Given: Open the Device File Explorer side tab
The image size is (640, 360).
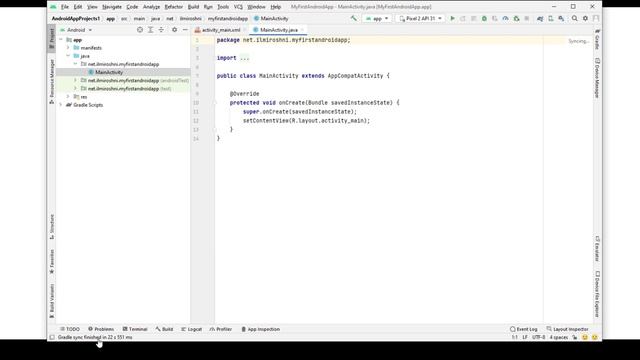Looking at the screenshot, I should [597, 294].
